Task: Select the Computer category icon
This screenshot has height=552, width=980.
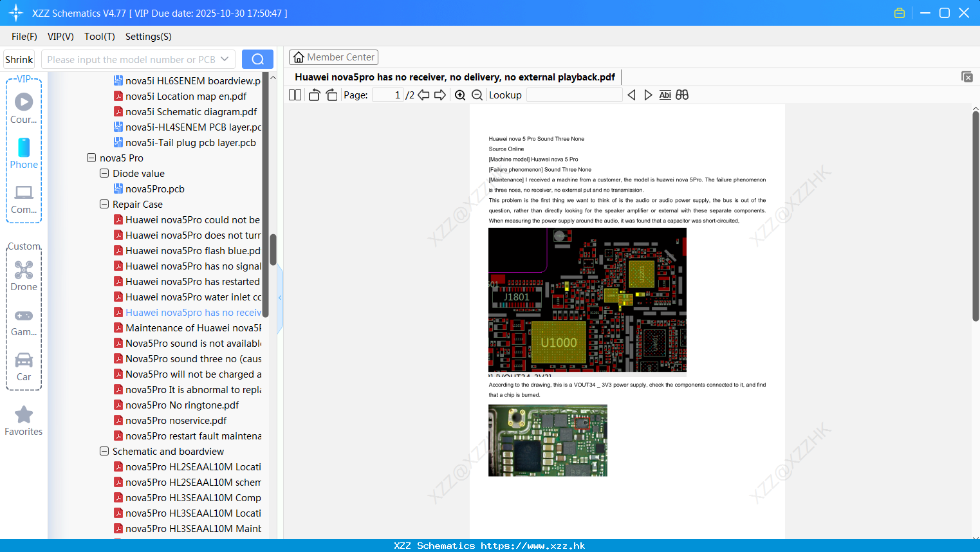Action: [x=24, y=192]
